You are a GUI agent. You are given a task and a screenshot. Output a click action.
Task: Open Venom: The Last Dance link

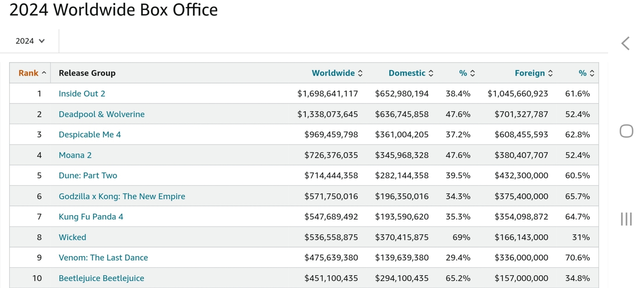tap(103, 258)
